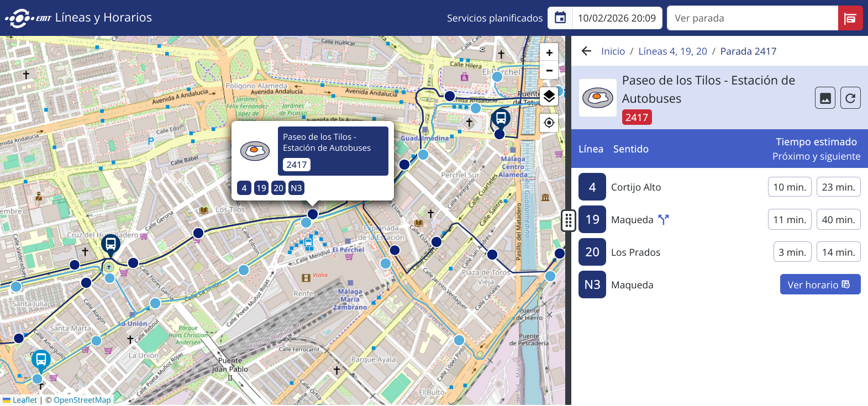The height and width of the screenshot is (406, 868).
Task: Click N3 badge in map popup
Action: [296, 188]
